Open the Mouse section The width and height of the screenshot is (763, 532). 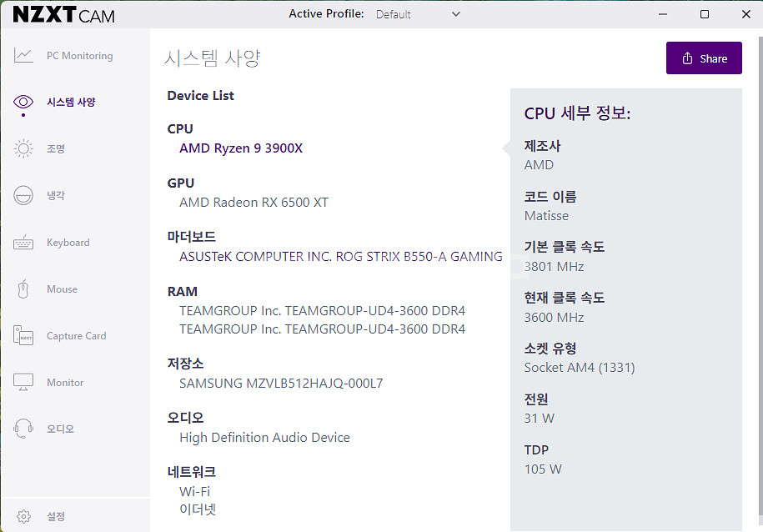pyautogui.click(x=63, y=289)
